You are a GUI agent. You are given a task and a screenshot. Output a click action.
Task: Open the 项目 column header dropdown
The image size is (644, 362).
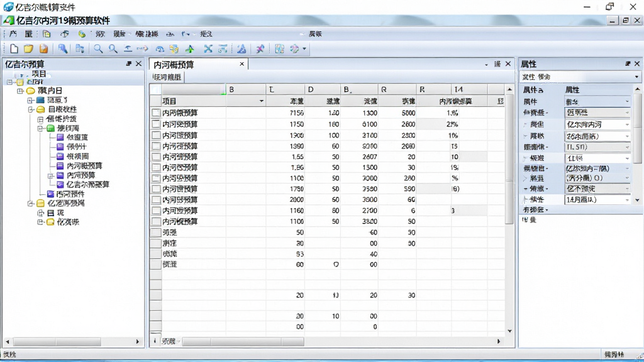click(261, 101)
